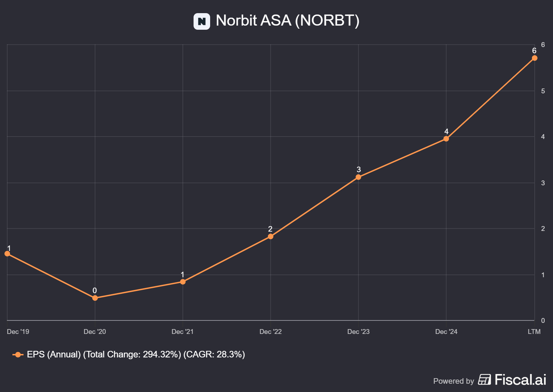Click the orange legend marker dot

17,354
